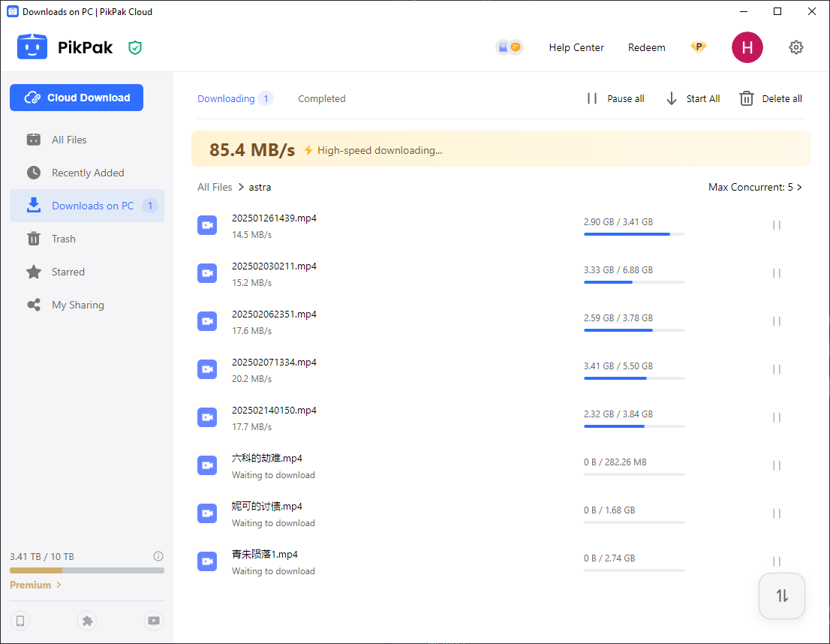
Task: Switch to the Completed tab
Action: (321, 98)
